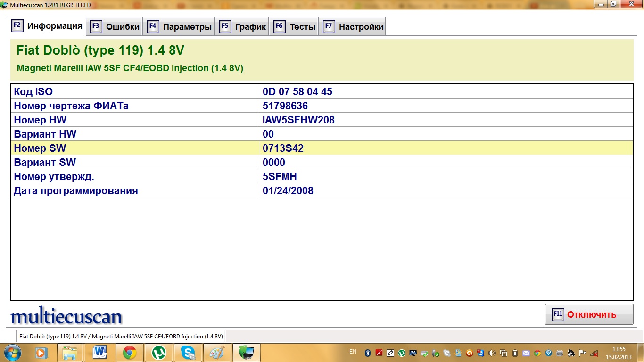Click the Bluetooth tray icon
644x362 pixels.
click(x=368, y=353)
